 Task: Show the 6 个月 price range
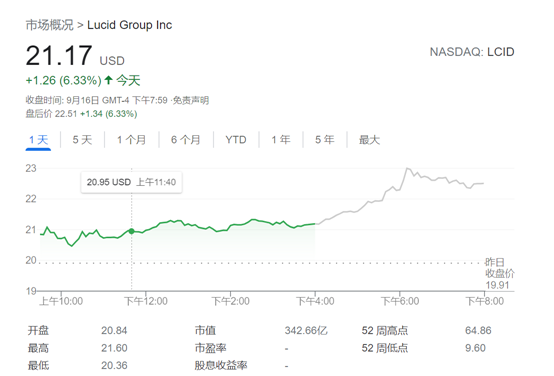(186, 140)
